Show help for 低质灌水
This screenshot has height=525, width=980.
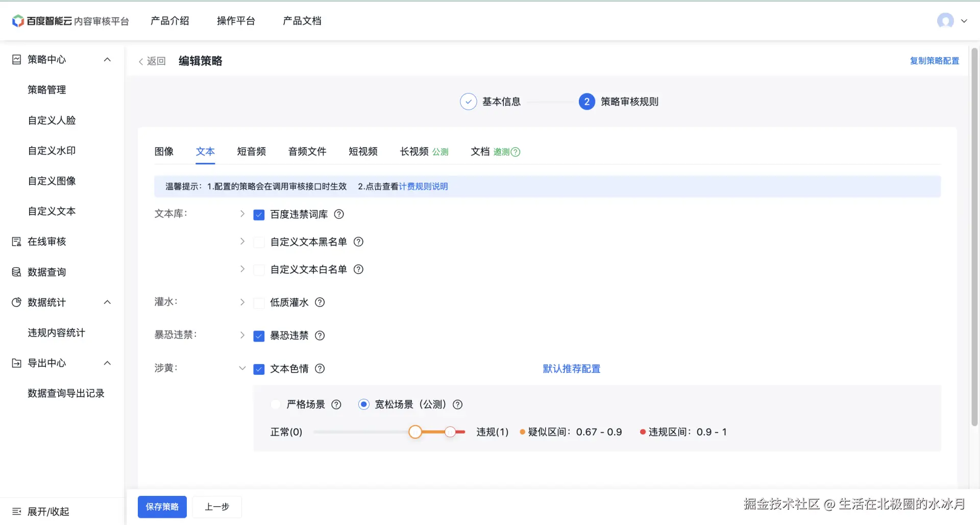[320, 302]
